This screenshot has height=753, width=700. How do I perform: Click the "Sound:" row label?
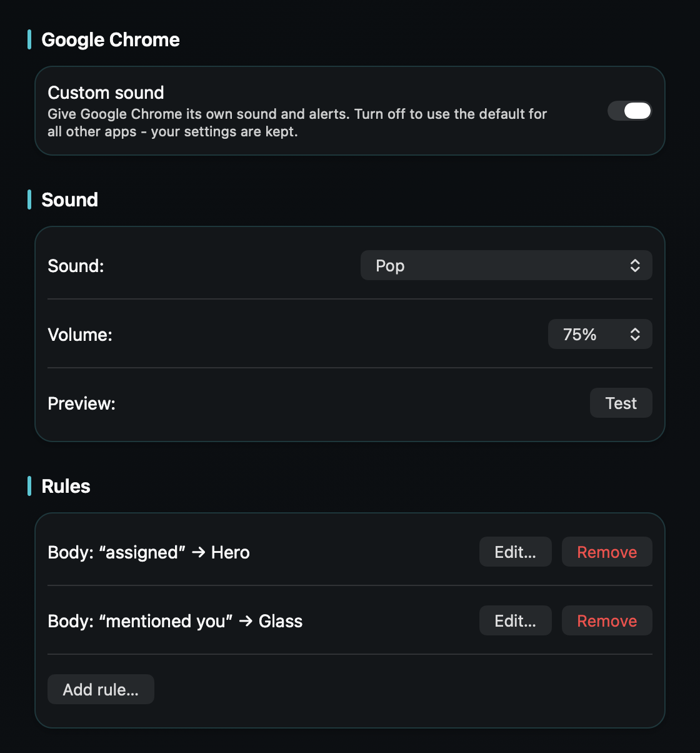(76, 266)
